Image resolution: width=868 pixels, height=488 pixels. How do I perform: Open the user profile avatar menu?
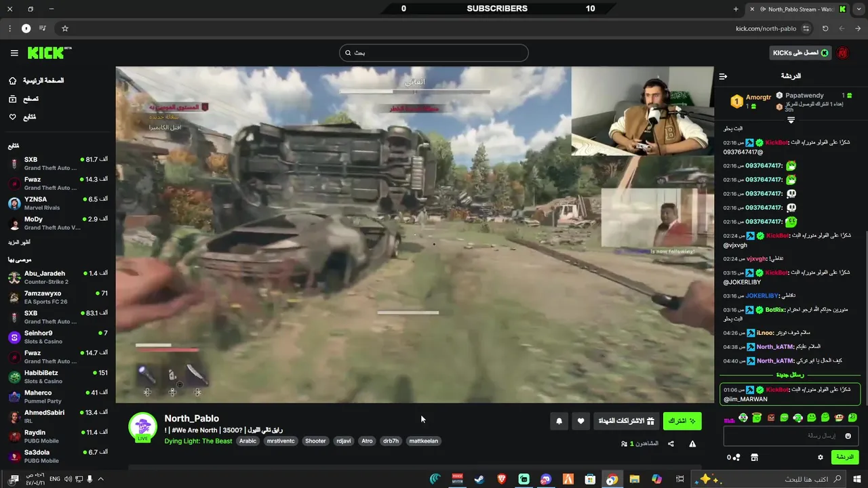[x=843, y=53]
